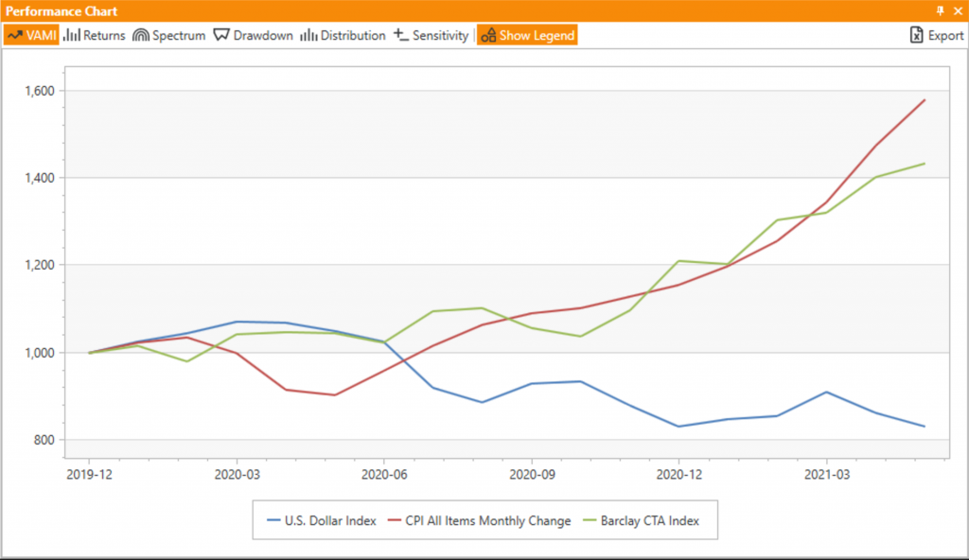Click the 2019-12 starting date label
Image resolution: width=969 pixels, height=560 pixels.
click(89, 473)
